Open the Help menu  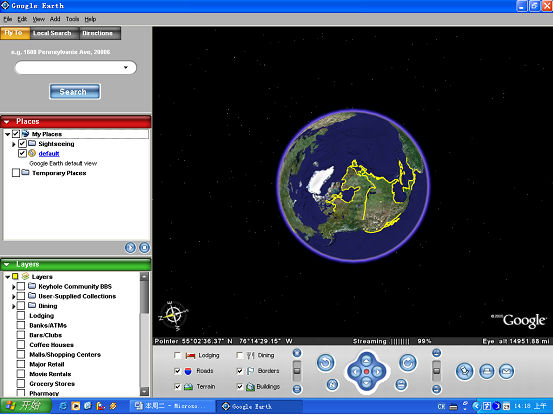point(90,19)
